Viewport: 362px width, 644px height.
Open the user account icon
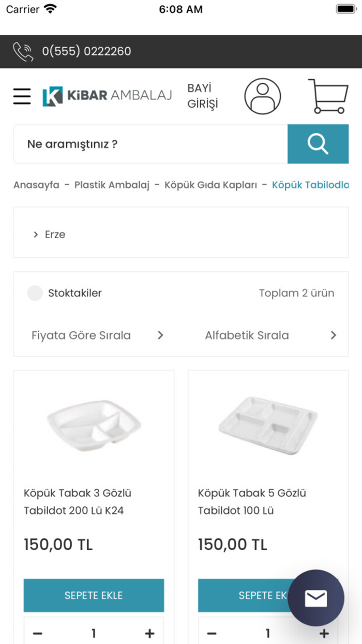(262, 96)
